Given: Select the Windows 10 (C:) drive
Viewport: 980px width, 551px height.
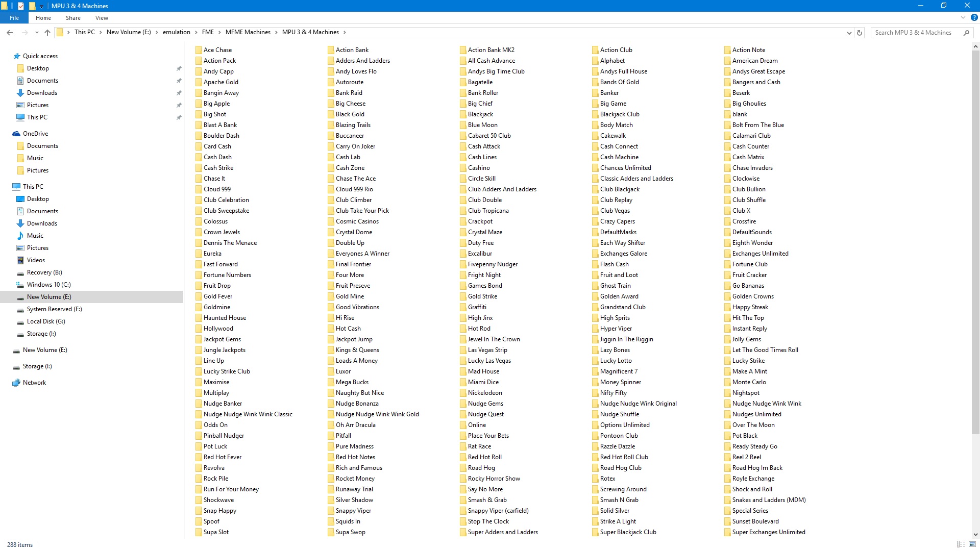Looking at the screenshot, I should [48, 285].
